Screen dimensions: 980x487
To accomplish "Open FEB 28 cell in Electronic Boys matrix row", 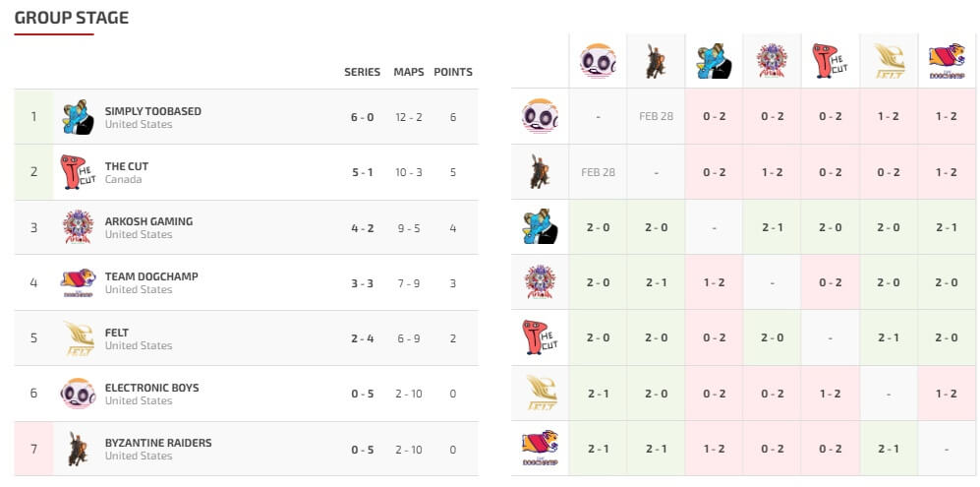I will pyautogui.click(x=656, y=116).
